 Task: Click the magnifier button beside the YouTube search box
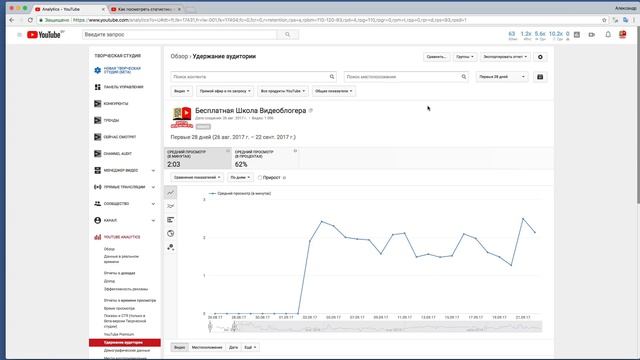[x=287, y=35]
